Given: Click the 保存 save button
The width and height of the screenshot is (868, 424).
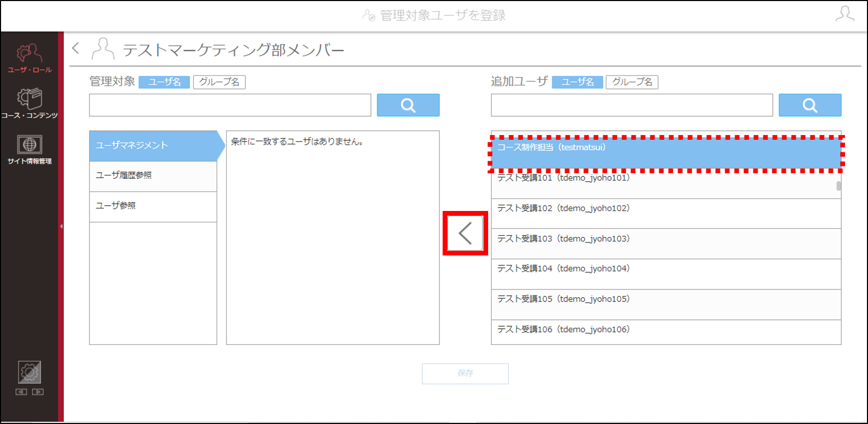Looking at the screenshot, I should coord(465,373).
